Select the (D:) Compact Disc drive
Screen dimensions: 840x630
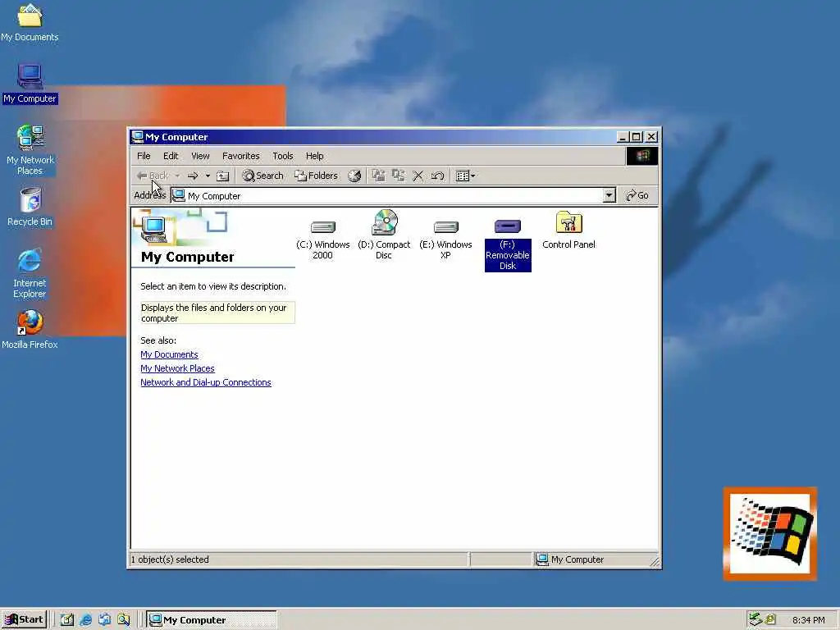click(x=384, y=235)
